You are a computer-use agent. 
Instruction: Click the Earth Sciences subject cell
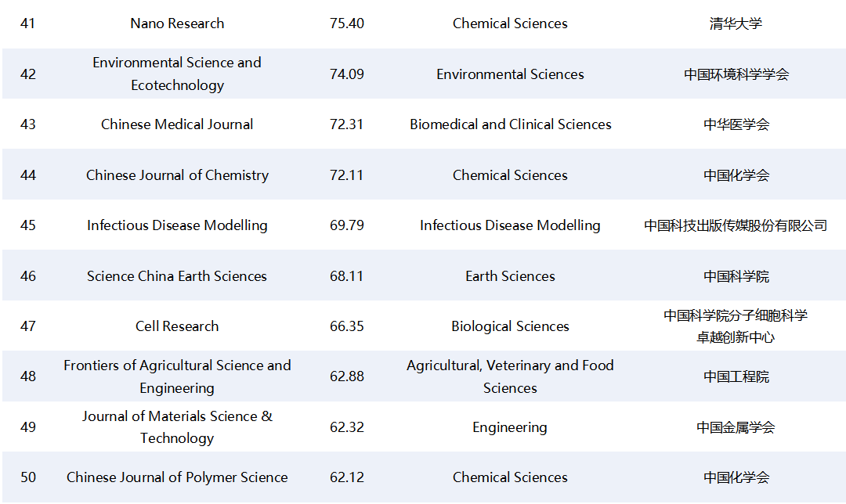(x=510, y=276)
